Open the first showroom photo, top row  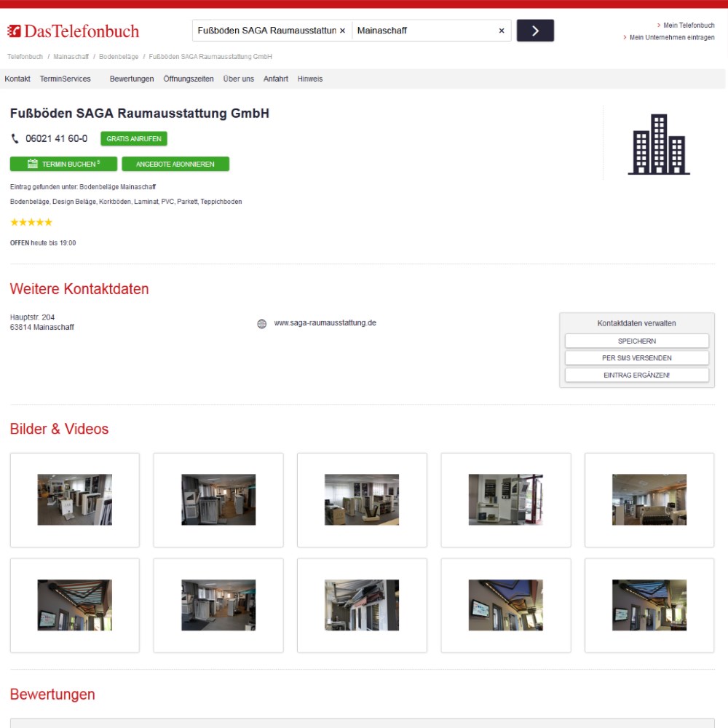click(75, 500)
